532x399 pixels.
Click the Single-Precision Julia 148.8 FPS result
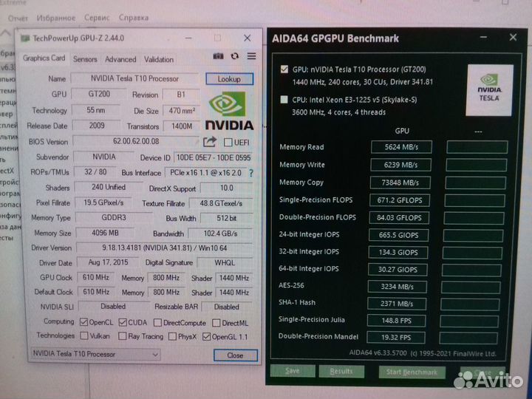point(396,321)
